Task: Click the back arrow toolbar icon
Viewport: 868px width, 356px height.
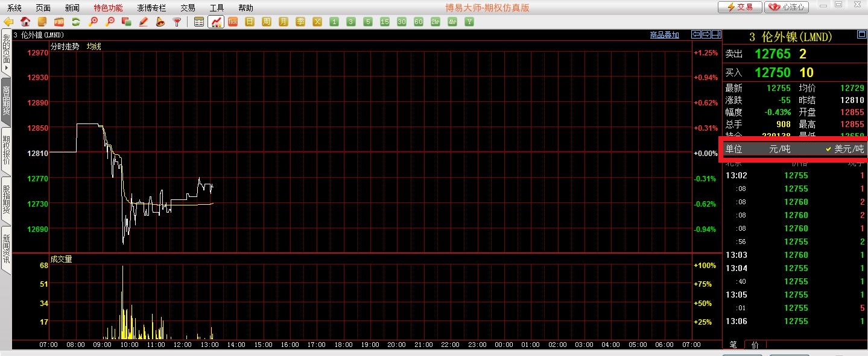Action: [x=8, y=22]
